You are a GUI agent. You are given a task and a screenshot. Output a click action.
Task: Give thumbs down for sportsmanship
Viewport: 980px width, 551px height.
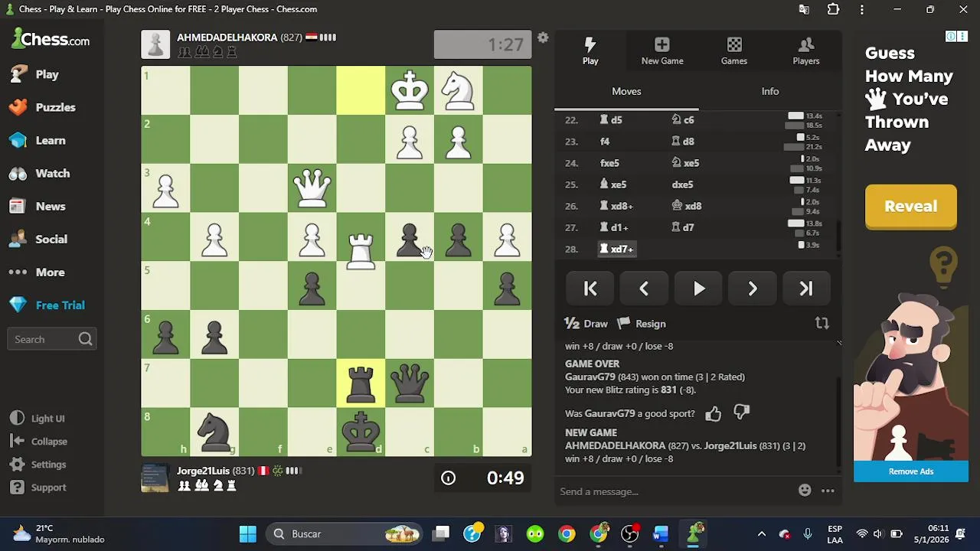coord(741,413)
